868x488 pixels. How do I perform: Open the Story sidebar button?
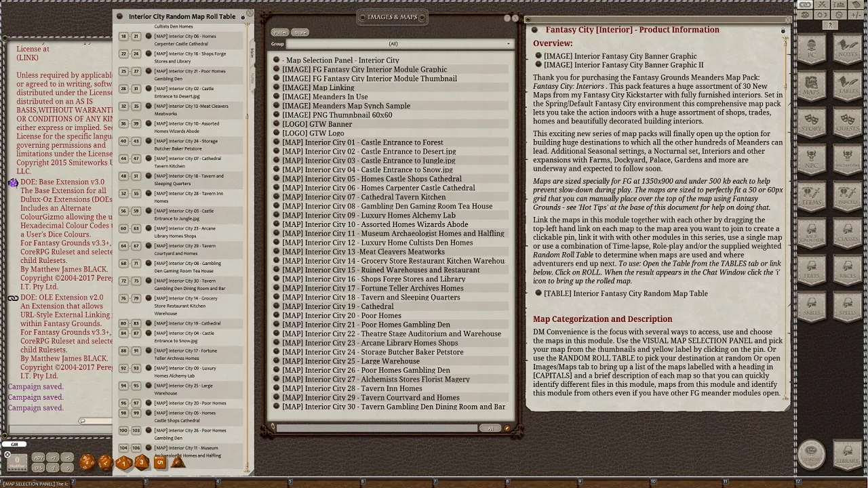pyautogui.click(x=812, y=123)
